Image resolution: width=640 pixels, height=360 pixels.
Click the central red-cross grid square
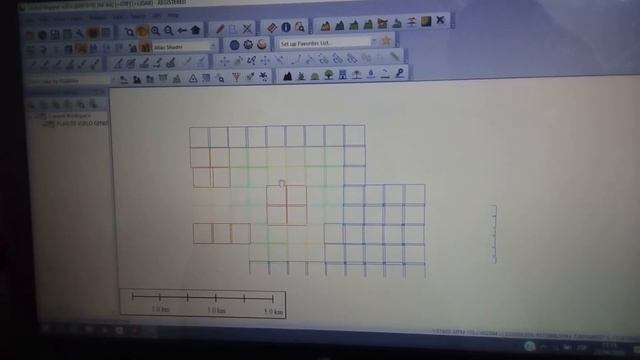coord(287,205)
